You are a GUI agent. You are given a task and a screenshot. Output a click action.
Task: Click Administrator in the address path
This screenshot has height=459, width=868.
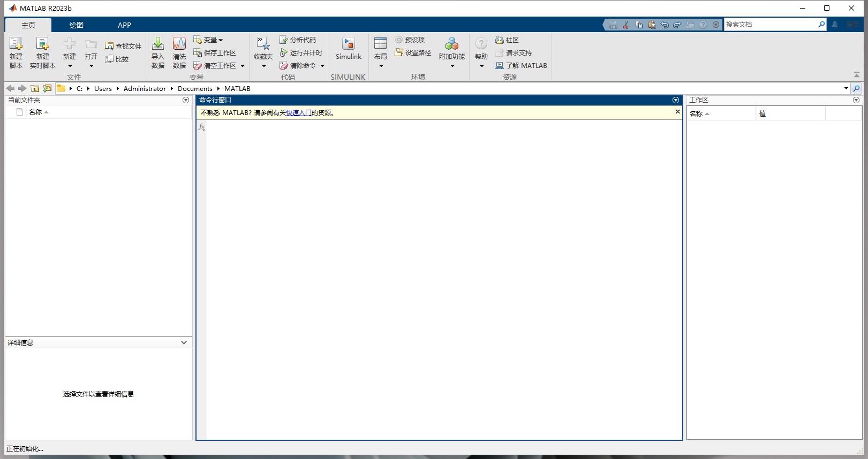pos(145,89)
